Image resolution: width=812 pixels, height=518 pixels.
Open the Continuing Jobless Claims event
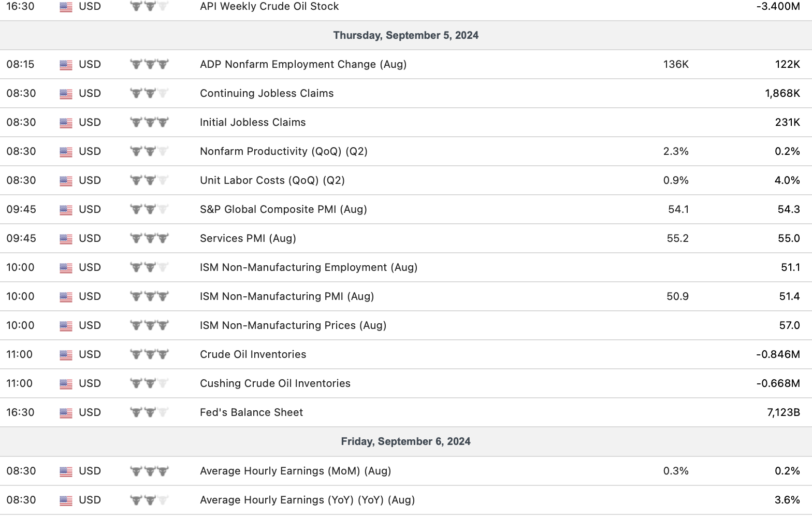[267, 94]
